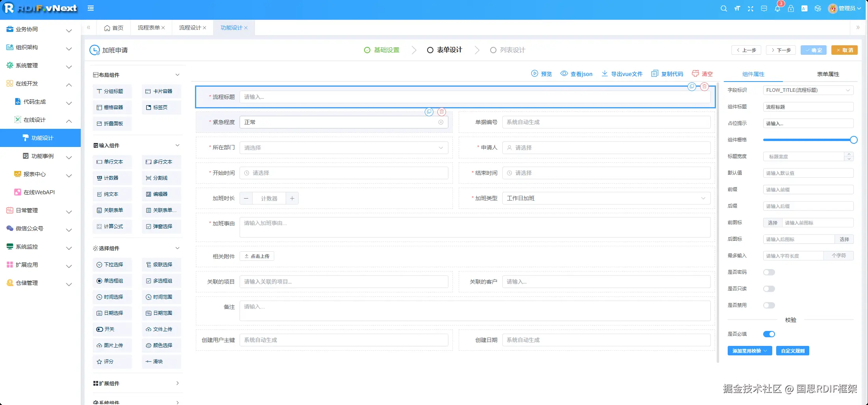Click the 加班事由 text area
868x405 pixels.
pos(474,227)
